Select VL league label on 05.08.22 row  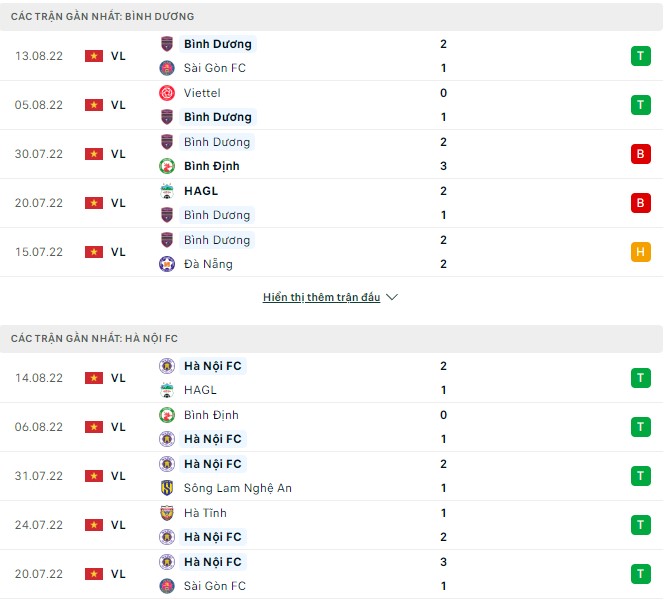[118, 105]
